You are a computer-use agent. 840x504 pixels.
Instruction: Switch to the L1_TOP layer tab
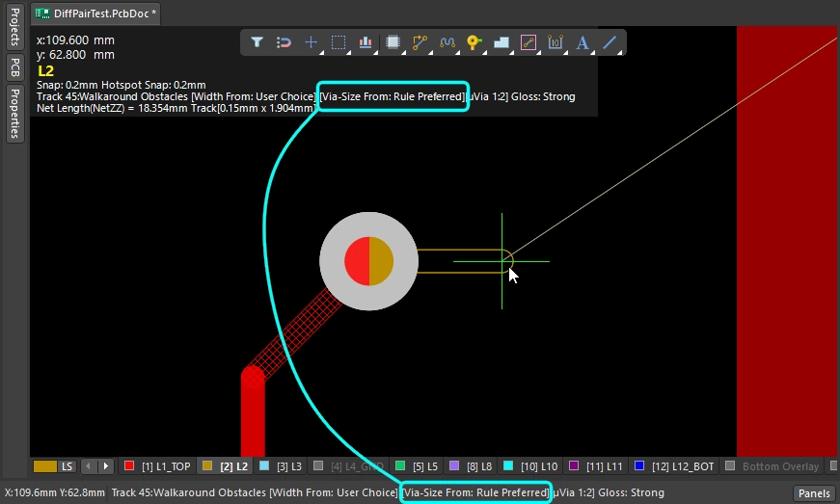tap(158, 466)
